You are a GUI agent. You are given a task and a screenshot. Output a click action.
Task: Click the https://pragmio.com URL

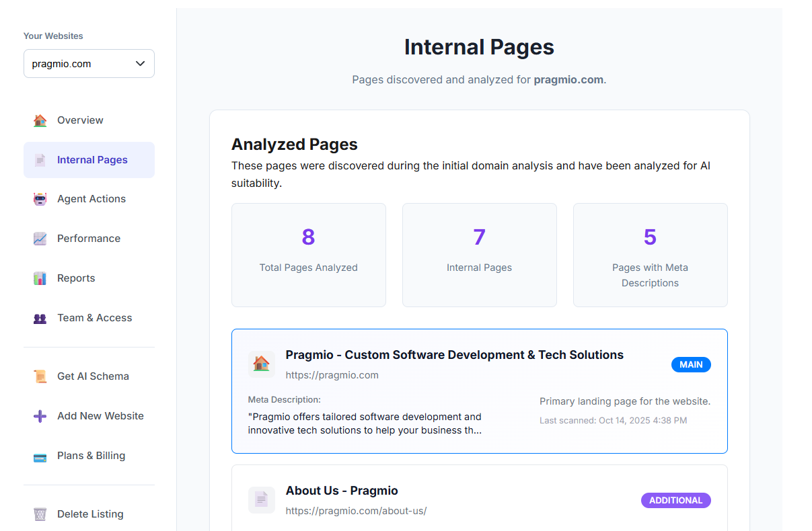click(332, 375)
